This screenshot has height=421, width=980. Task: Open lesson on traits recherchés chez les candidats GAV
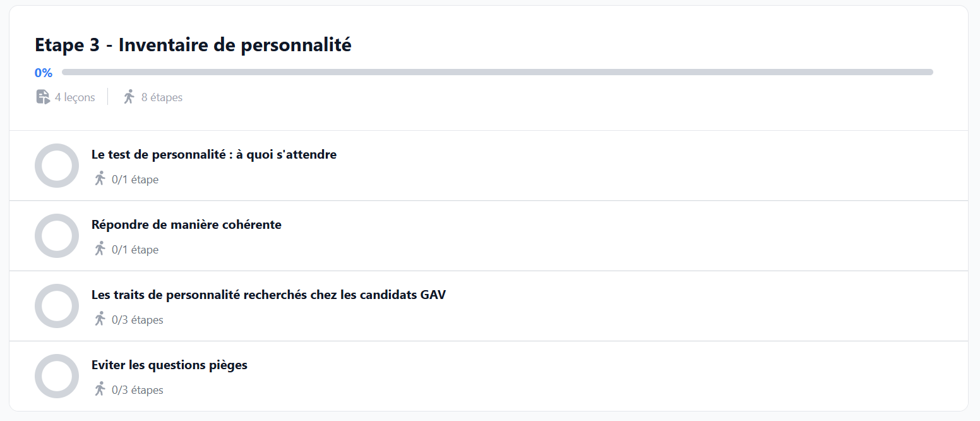268,295
